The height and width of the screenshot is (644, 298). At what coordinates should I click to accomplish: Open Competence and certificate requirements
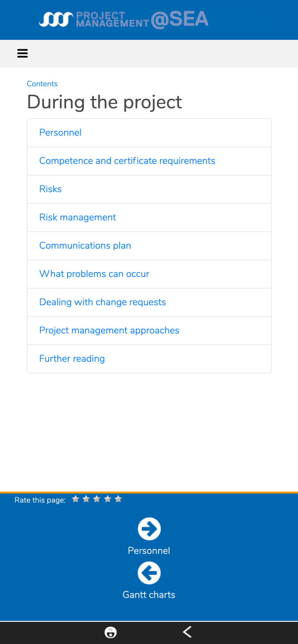tap(127, 161)
